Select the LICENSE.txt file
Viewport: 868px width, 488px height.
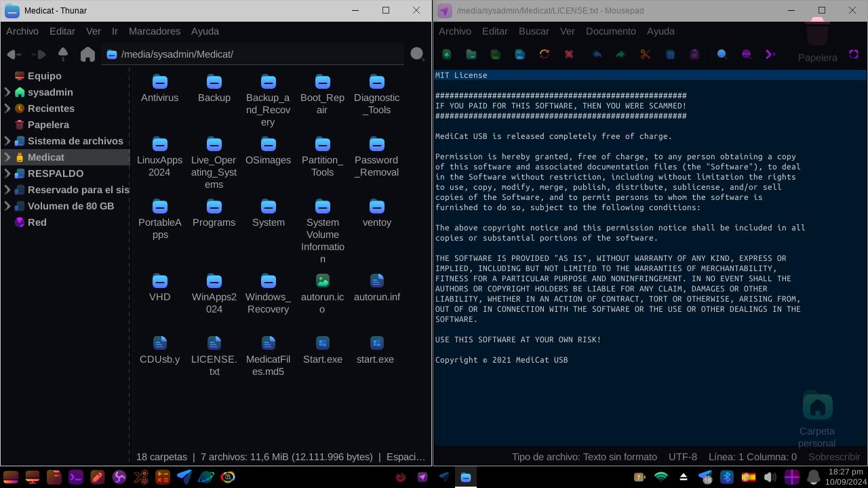(x=214, y=357)
